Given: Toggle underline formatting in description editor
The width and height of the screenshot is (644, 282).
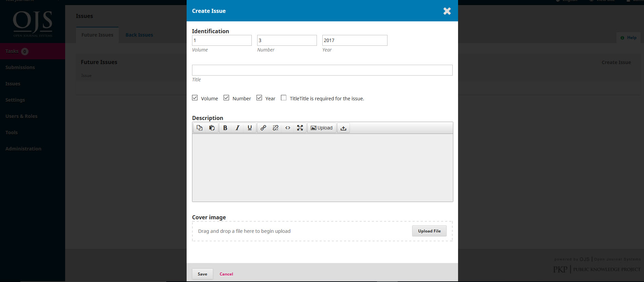Looking at the screenshot, I should click(x=250, y=128).
